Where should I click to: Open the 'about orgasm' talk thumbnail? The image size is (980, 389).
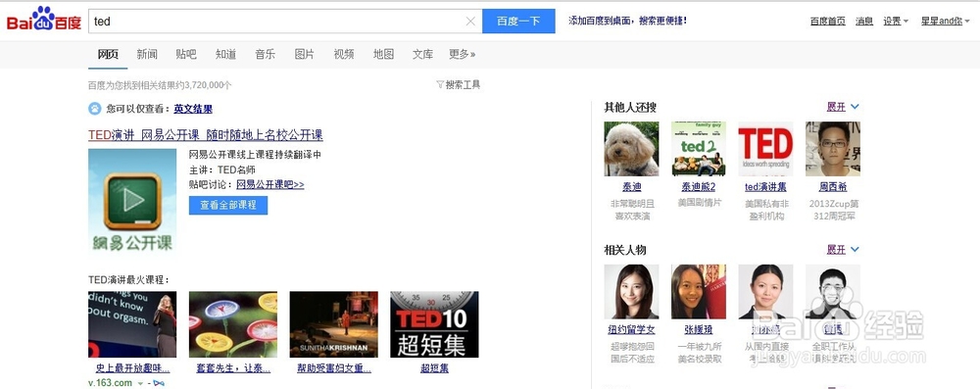click(x=132, y=324)
